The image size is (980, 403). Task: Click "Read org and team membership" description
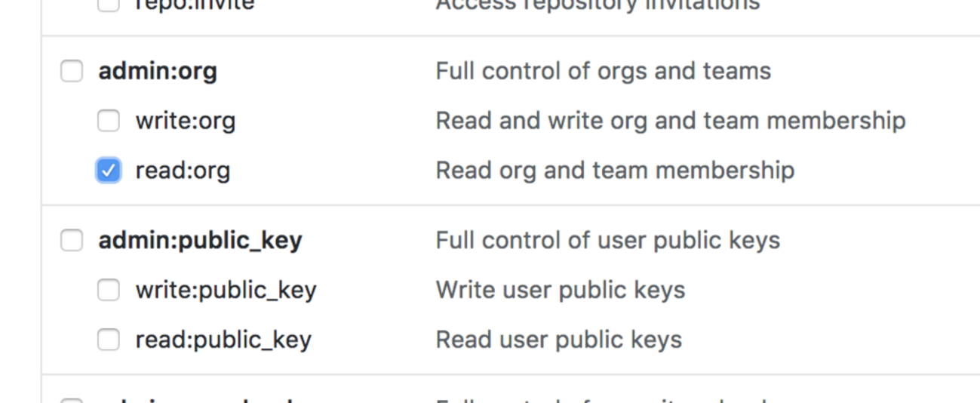pyautogui.click(x=614, y=171)
